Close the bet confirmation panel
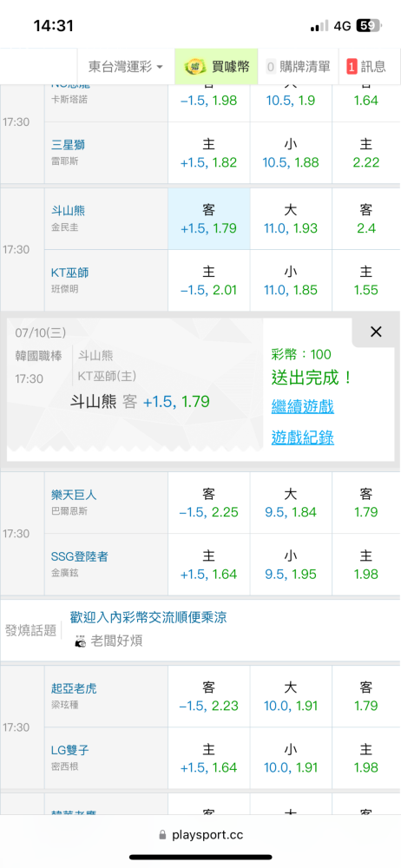Image resolution: width=401 pixels, height=868 pixels. (376, 332)
